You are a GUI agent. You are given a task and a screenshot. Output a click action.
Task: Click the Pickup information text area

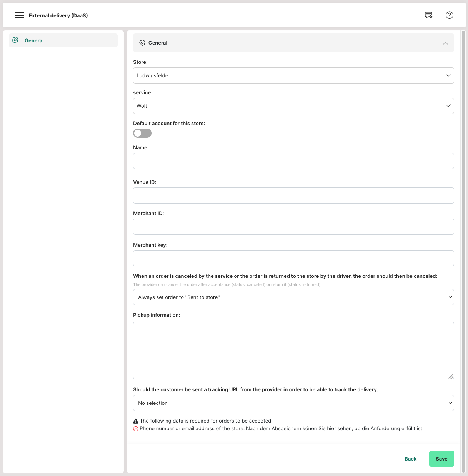[x=293, y=350]
